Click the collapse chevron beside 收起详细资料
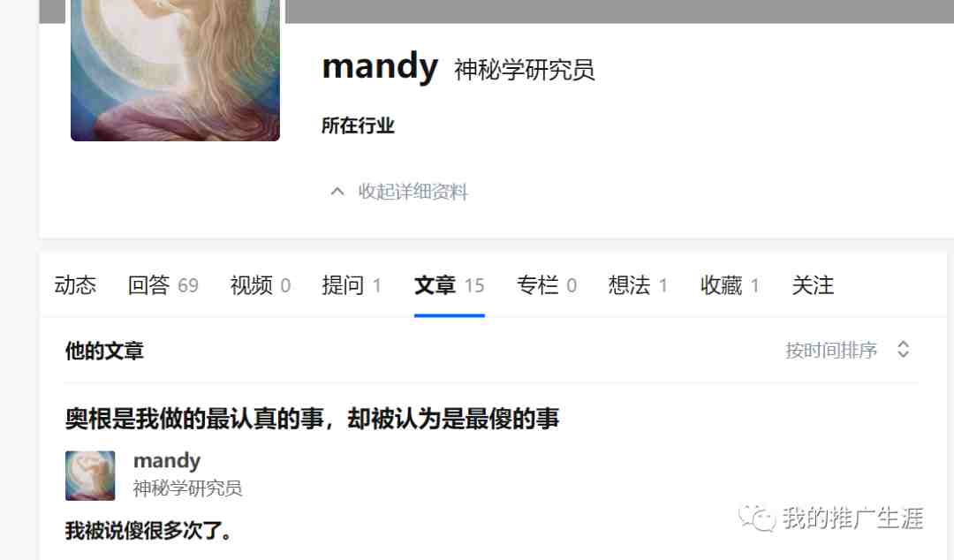954x560 pixels. pyautogui.click(x=337, y=192)
